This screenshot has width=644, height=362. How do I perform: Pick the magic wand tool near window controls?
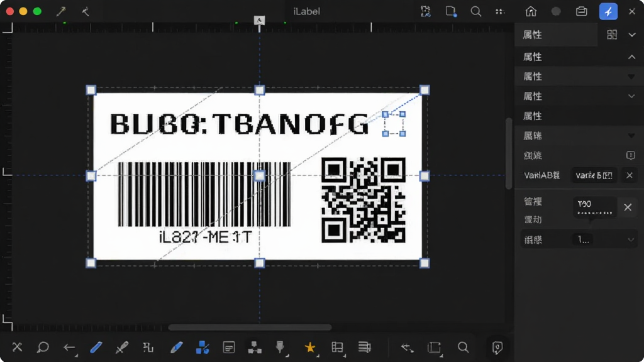click(x=61, y=11)
